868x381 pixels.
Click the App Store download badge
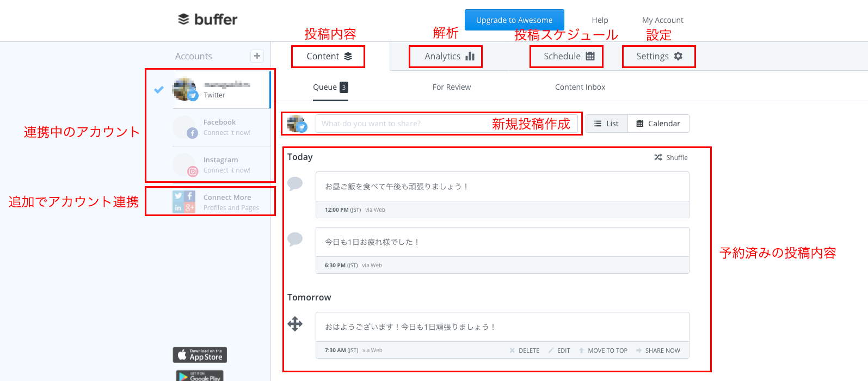(x=200, y=355)
